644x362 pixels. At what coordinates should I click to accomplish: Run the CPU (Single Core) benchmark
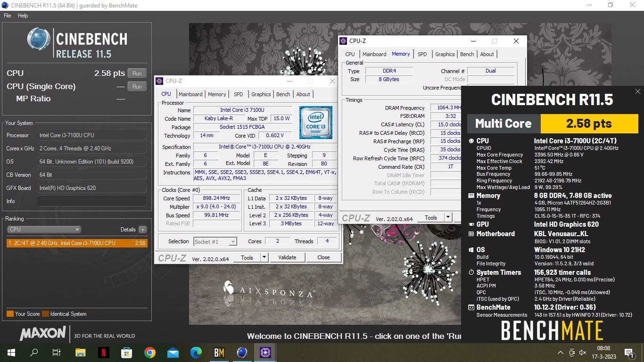click(137, 87)
